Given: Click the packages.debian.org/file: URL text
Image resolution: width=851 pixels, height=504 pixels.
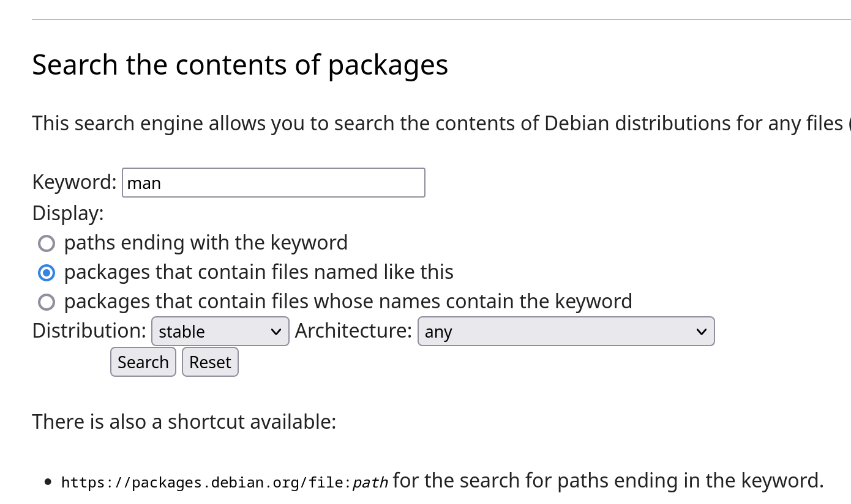Looking at the screenshot, I should [206, 483].
